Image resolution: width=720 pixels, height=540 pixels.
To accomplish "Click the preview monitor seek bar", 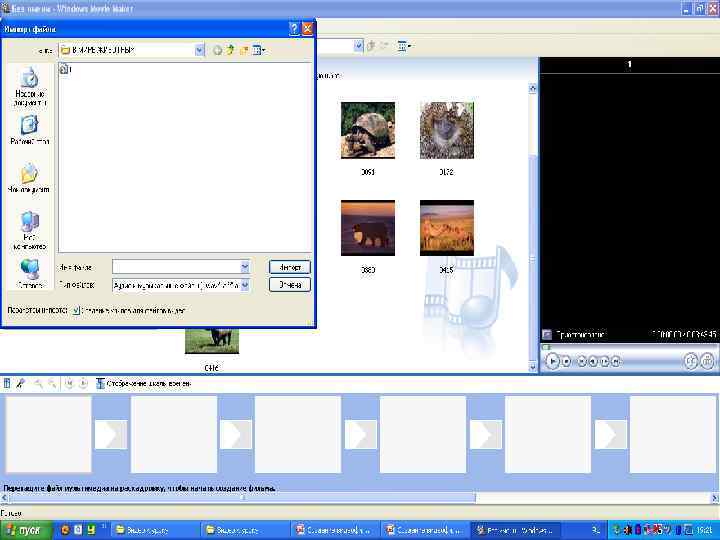I will point(629,348).
